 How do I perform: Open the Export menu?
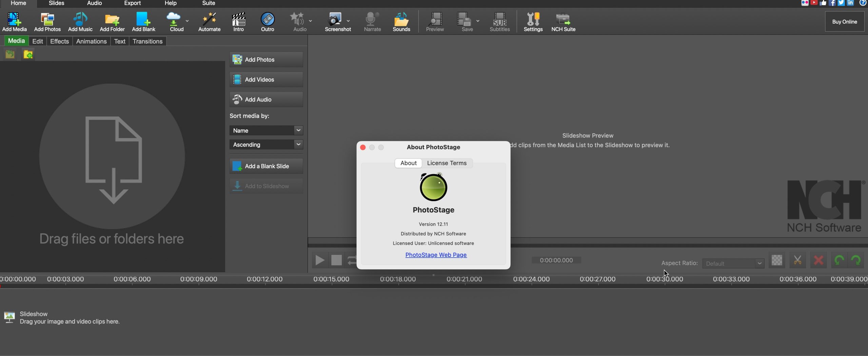tap(132, 3)
